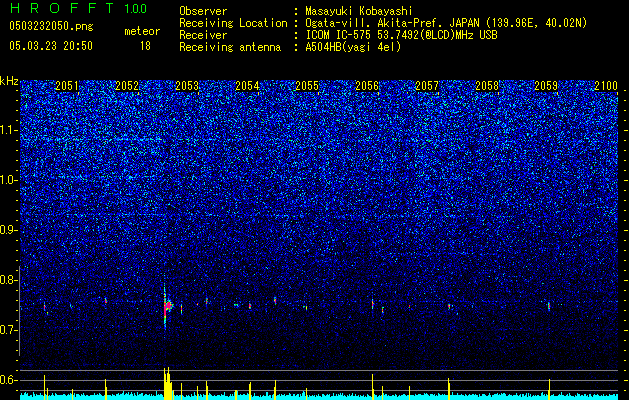Click the 0.9 frequency axis label
The width and height of the screenshot is (629, 400).
click(8, 230)
